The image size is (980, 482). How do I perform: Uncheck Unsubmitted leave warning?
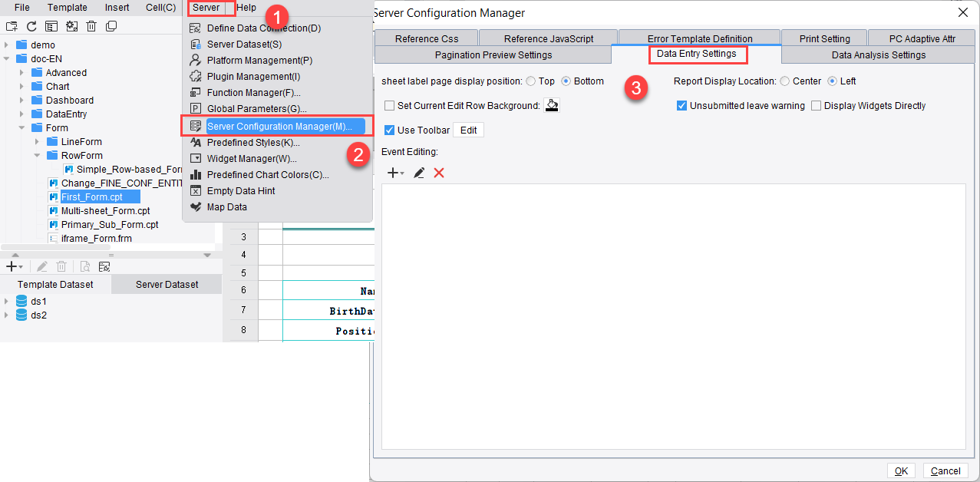681,106
